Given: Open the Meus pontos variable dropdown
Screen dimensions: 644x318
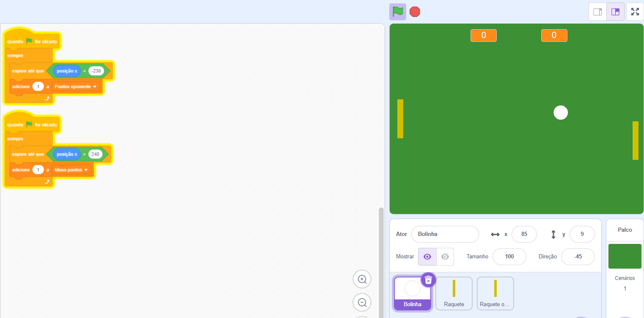Looking at the screenshot, I should click(x=72, y=170).
